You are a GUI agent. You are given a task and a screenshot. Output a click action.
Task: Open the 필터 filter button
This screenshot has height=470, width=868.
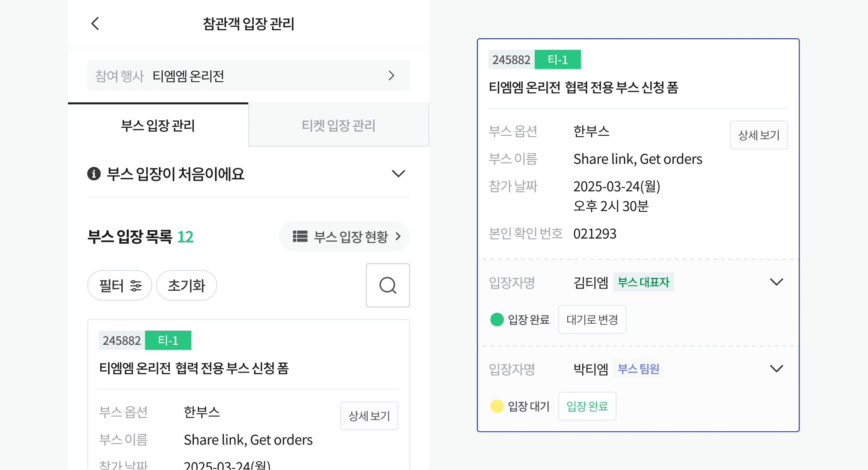[120, 286]
